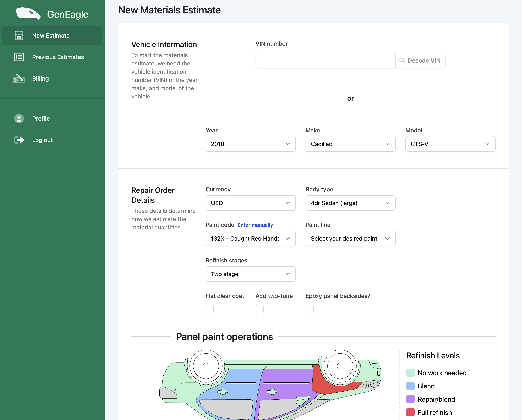This screenshot has width=522, height=420.
Task: Enable the Add two-tone checkbox
Action: tap(260, 308)
